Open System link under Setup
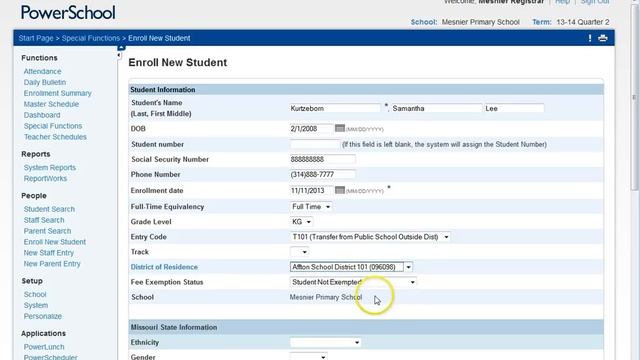Image resolution: width=640 pixels, height=360 pixels. (36, 306)
